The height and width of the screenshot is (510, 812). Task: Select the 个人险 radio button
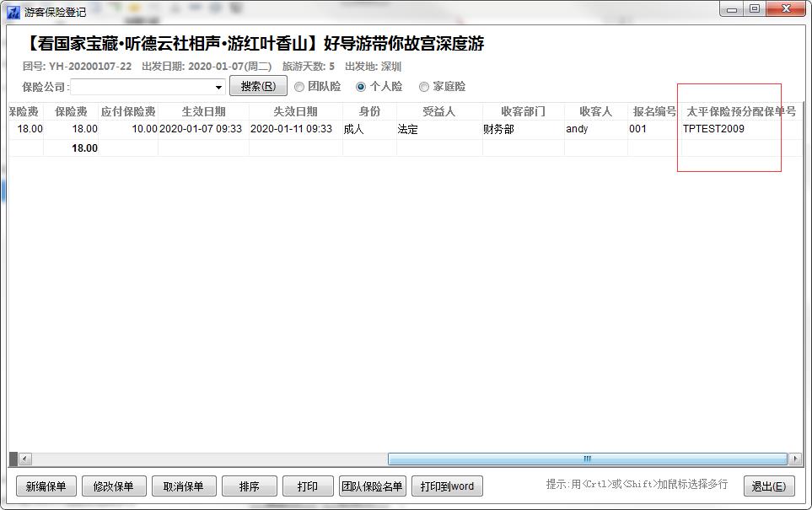point(361,87)
